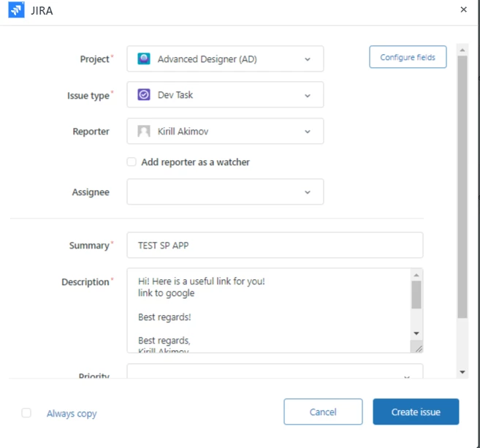The width and height of the screenshot is (480, 448).
Task: Click the Description label
Action: coord(85,281)
